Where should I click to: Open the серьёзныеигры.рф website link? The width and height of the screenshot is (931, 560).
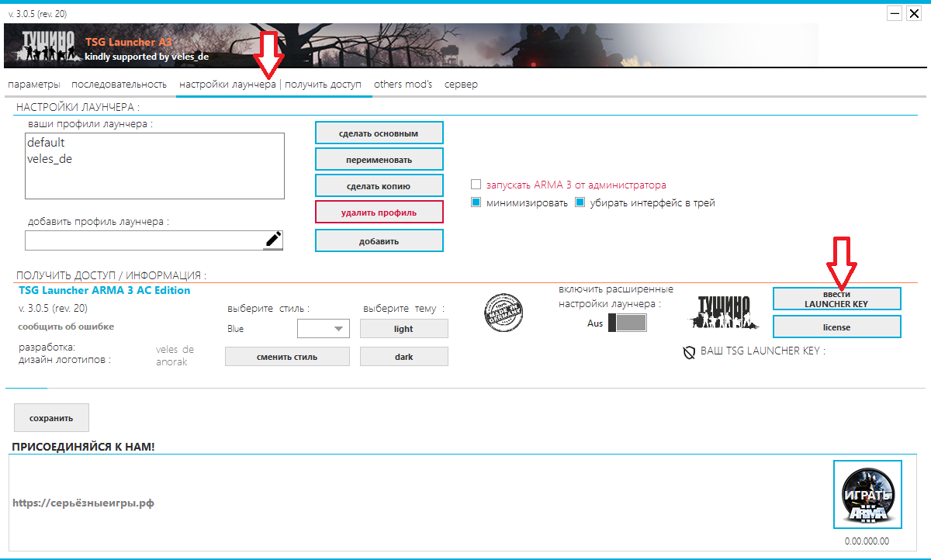[83, 503]
